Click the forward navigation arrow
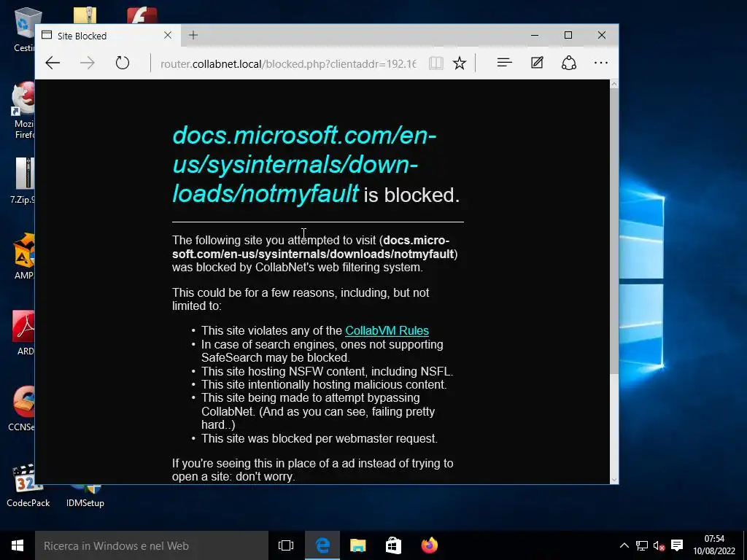 (x=88, y=63)
